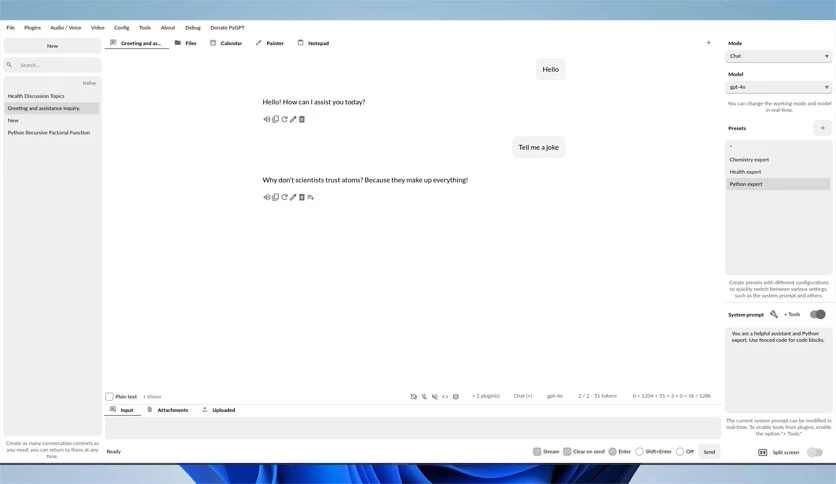
Task: Toggle the Plain text checkbox
Action: [109, 397]
